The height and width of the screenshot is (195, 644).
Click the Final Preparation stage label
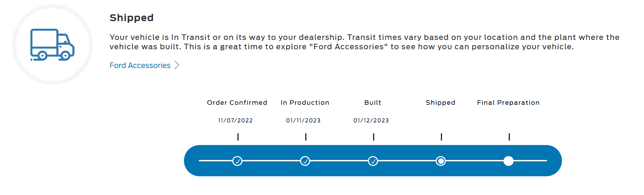(508, 103)
